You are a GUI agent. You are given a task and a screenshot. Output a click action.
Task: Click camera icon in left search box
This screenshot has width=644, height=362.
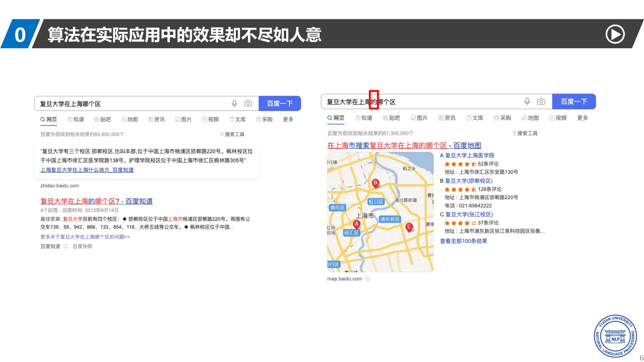248,103
